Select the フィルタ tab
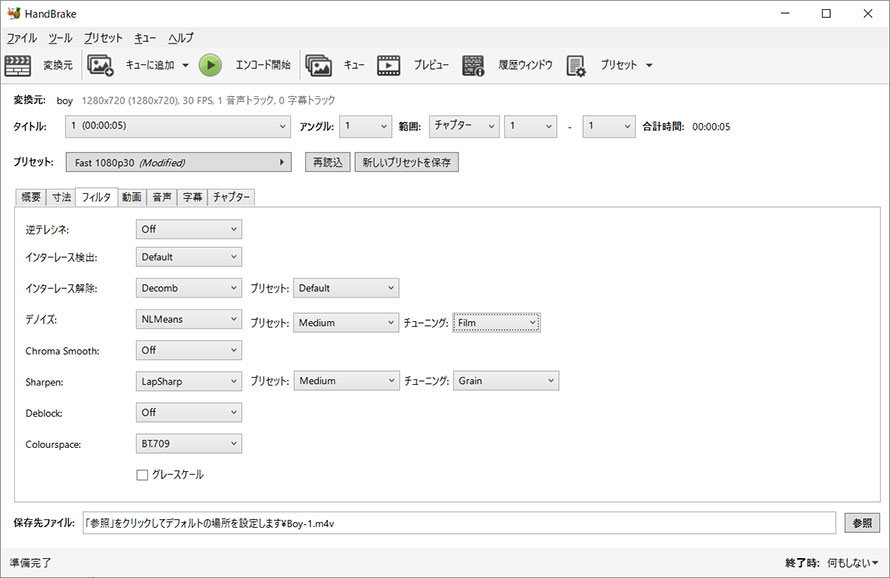Image resolution: width=890 pixels, height=578 pixels. coord(96,196)
